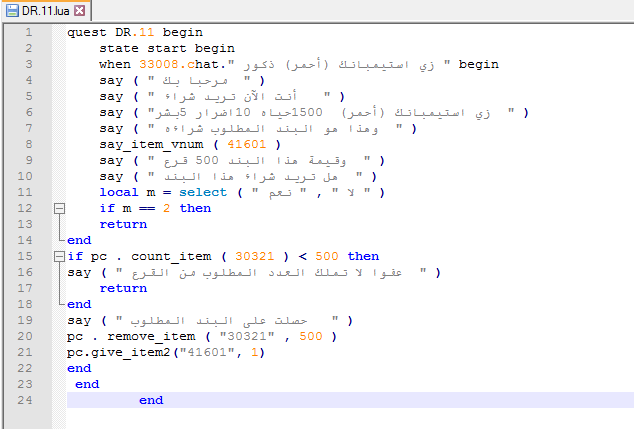Click 'say_item_vnum' on line 8
This screenshot has width=634, height=429.
pos(151,145)
